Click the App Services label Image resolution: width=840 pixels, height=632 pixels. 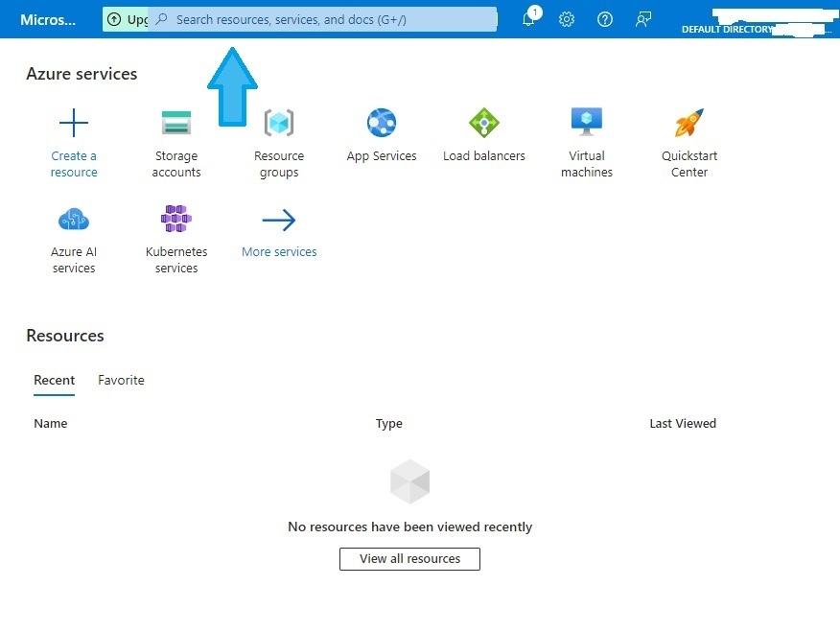[x=382, y=156]
